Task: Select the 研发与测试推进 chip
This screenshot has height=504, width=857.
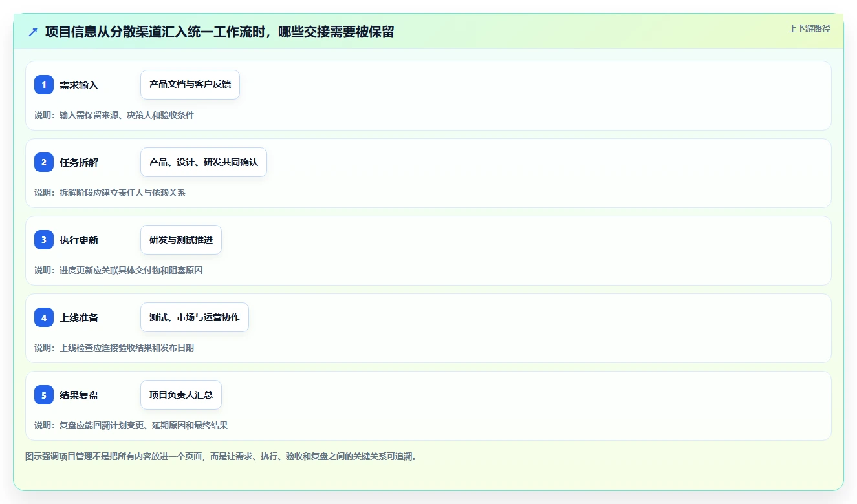Action: [x=181, y=240]
